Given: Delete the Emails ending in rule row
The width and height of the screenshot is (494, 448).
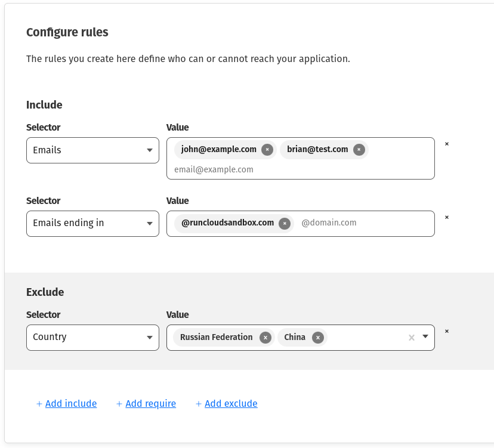Looking at the screenshot, I should click(x=447, y=217).
